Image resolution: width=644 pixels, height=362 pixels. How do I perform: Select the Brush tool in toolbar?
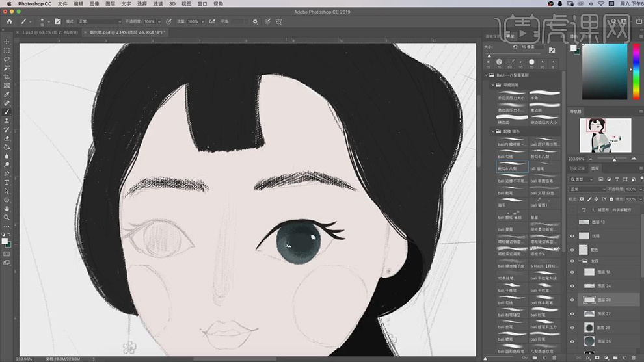click(7, 112)
